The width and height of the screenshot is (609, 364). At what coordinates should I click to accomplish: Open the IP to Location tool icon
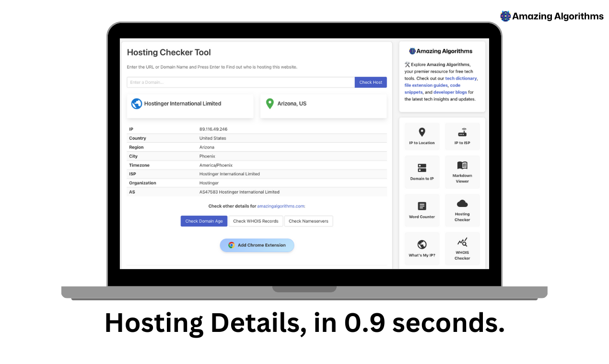point(422,132)
